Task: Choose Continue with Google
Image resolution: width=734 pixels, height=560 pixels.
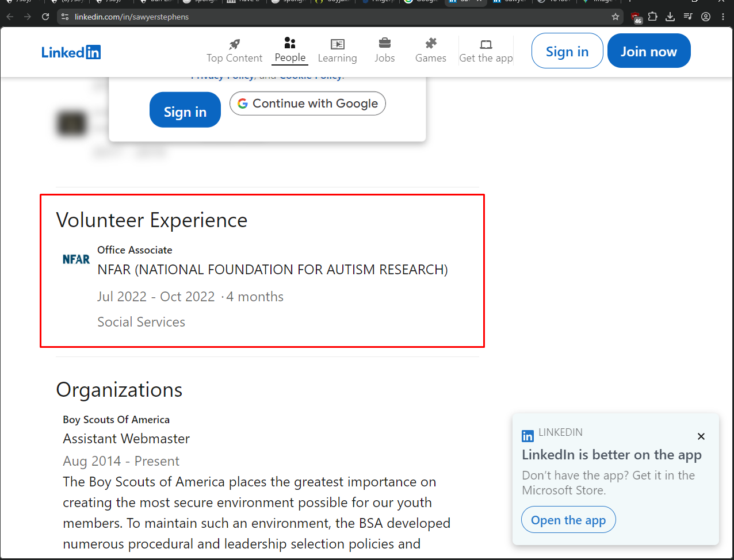Action: pos(308,103)
